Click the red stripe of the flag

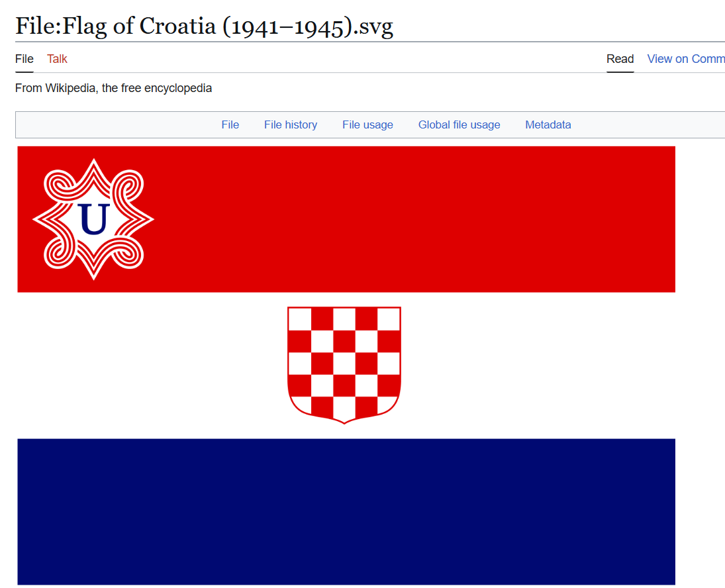pos(411,219)
